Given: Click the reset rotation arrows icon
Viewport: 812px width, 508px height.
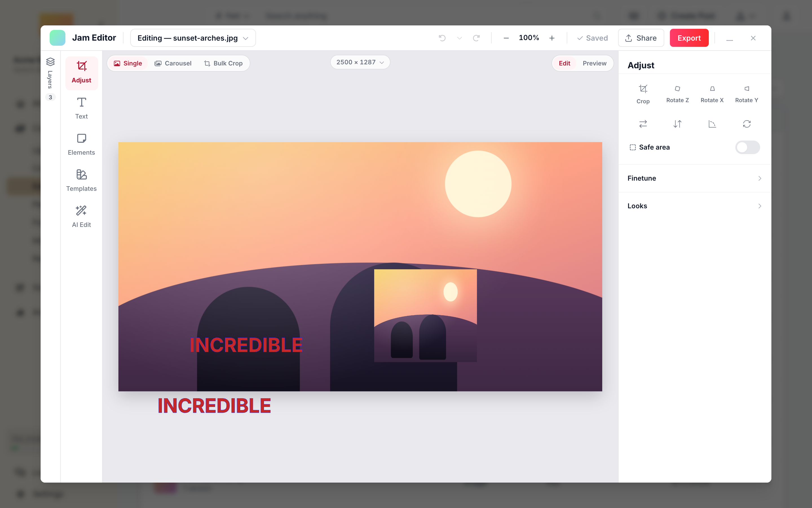Looking at the screenshot, I should click(x=747, y=124).
